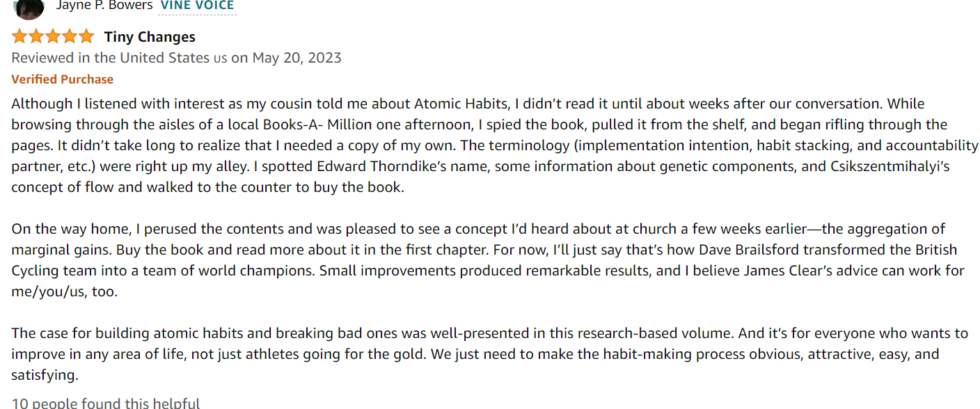This screenshot has width=980, height=409.
Task: Open reviewer name Jayne P. Bowers
Action: point(104,6)
